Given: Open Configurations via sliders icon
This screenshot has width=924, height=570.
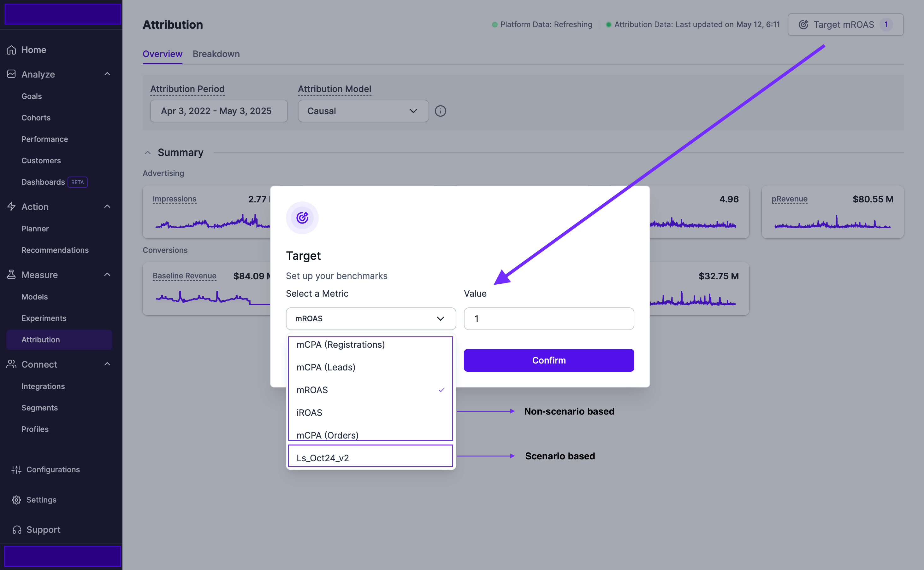Looking at the screenshot, I should [x=16, y=469].
